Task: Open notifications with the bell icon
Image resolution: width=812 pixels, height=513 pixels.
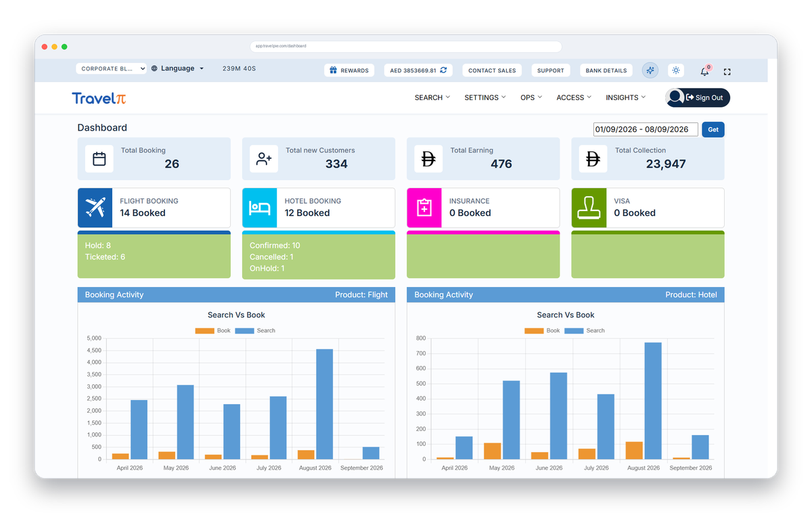Action: pos(704,71)
